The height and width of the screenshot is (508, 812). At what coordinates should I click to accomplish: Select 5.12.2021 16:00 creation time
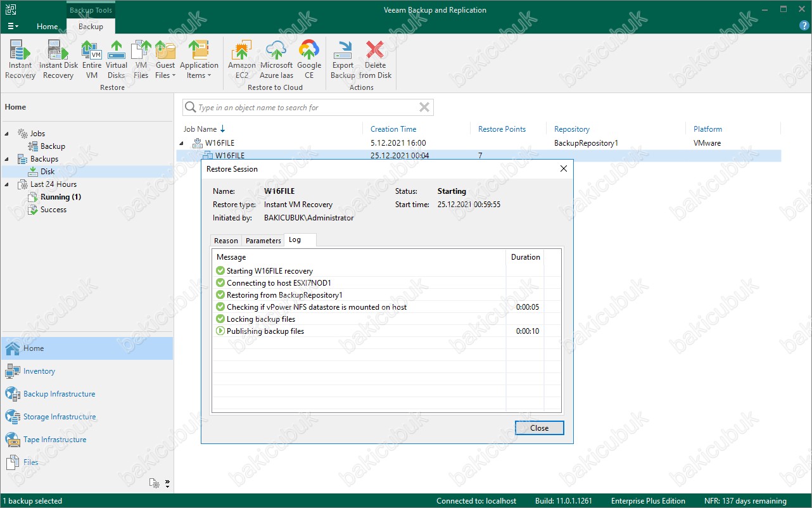pyautogui.click(x=398, y=143)
